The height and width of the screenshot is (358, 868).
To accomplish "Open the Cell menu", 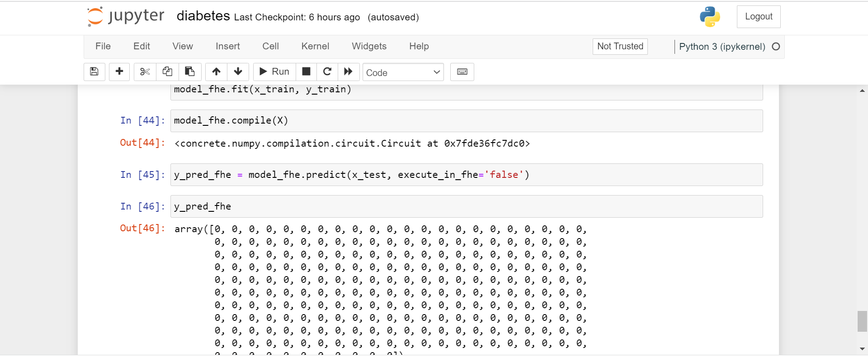I will coord(270,46).
